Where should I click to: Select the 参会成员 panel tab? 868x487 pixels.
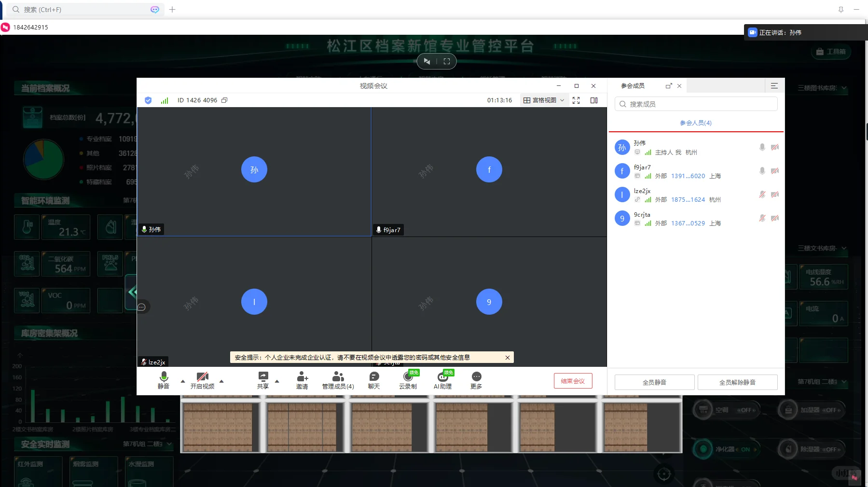633,86
